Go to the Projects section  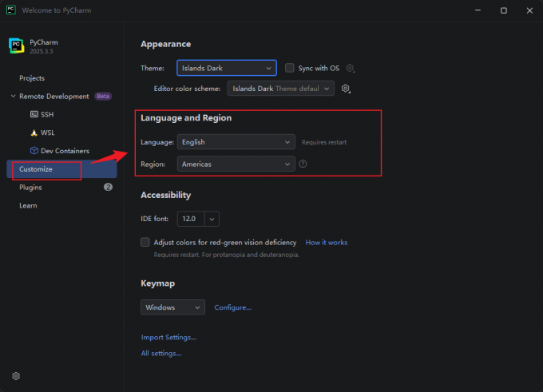tap(32, 78)
